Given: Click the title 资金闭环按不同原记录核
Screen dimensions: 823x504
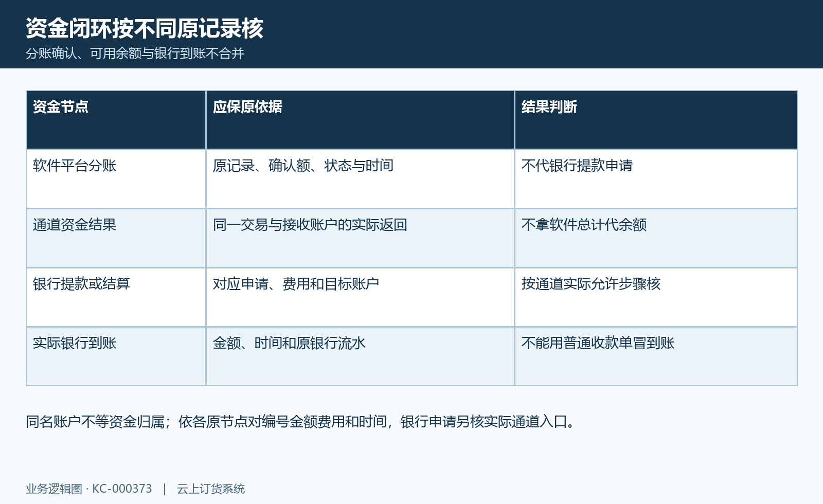Looking at the screenshot, I should tap(145, 28).
